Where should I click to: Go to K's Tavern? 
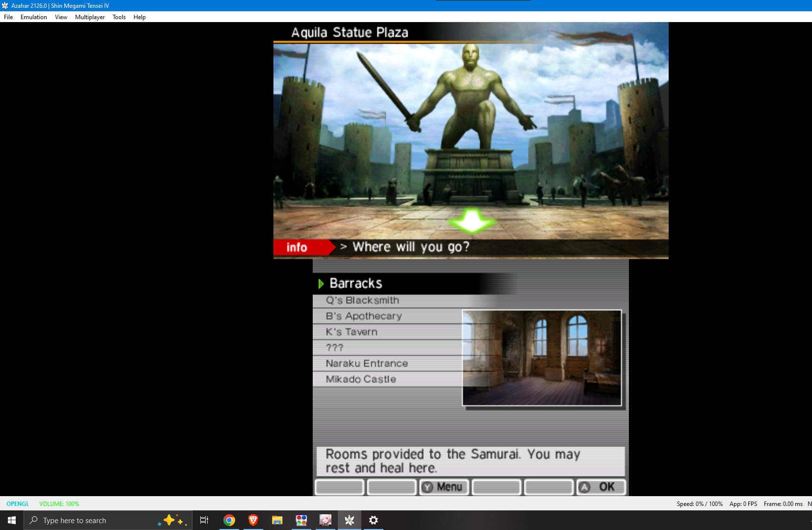coord(387,332)
